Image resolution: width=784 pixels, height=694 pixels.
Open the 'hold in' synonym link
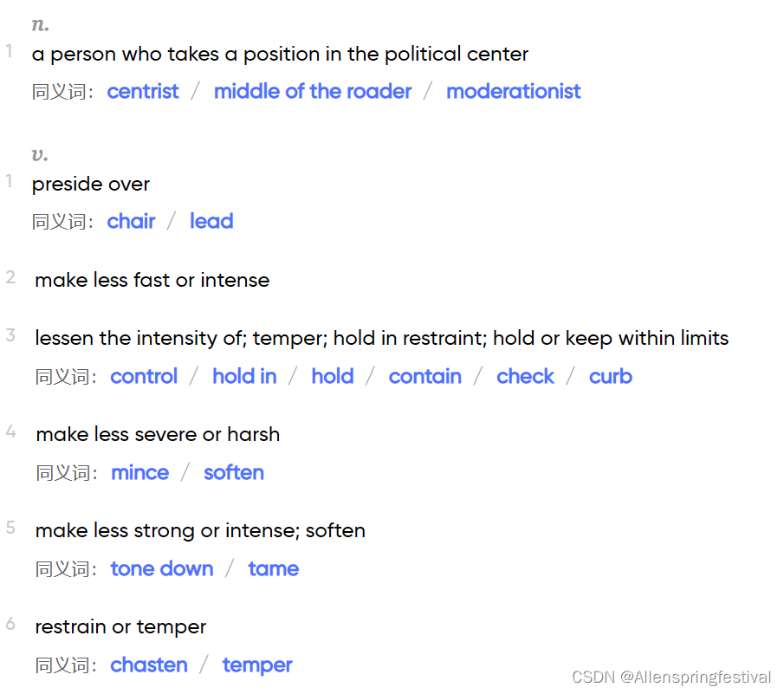tap(244, 376)
